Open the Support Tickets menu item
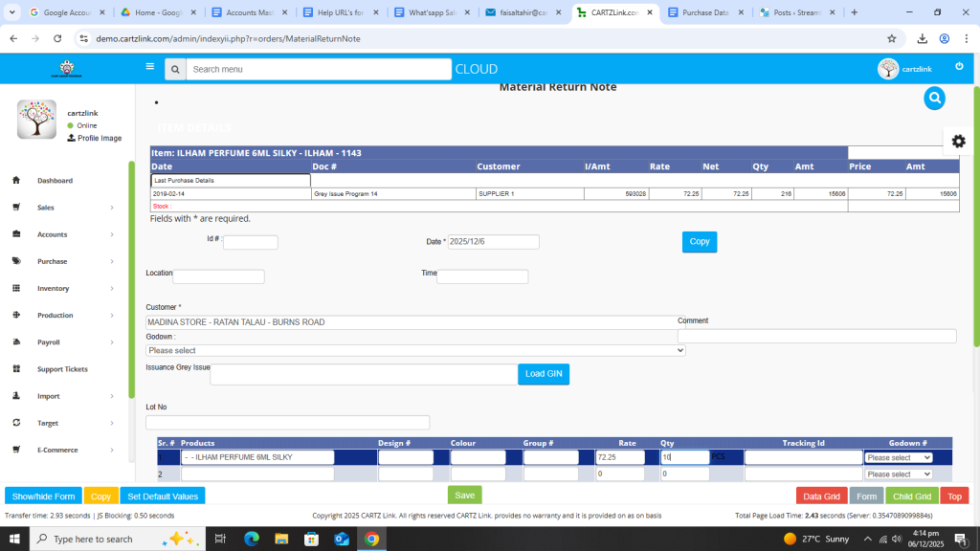This screenshot has width=980, height=551. click(x=62, y=369)
